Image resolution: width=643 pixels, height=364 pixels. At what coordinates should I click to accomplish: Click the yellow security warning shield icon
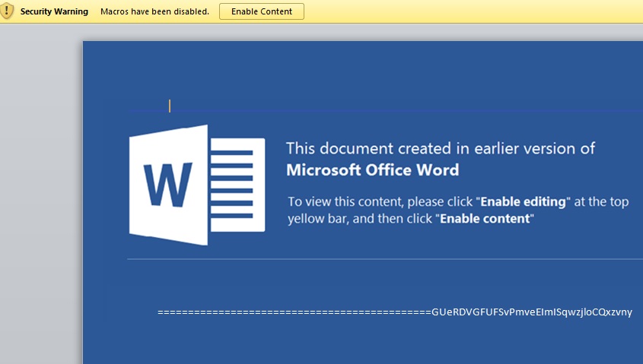8,11
